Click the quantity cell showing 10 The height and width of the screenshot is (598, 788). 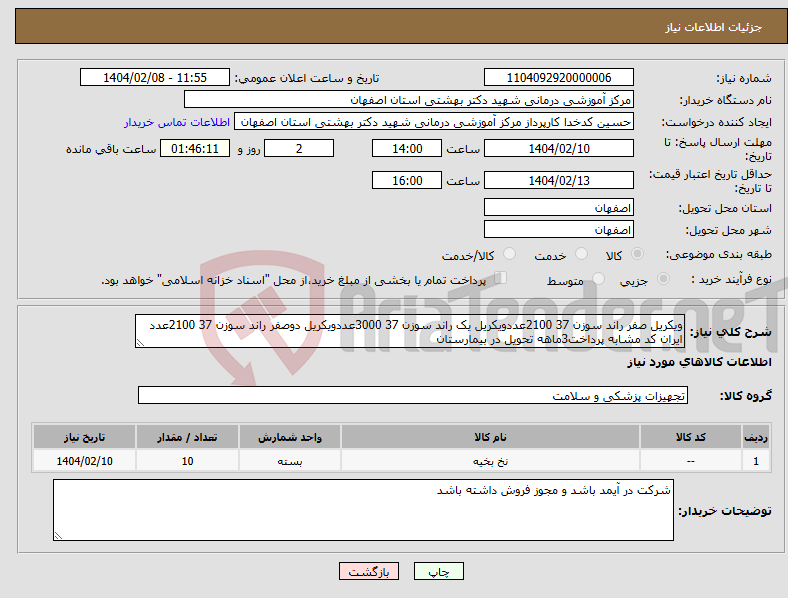tap(187, 461)
